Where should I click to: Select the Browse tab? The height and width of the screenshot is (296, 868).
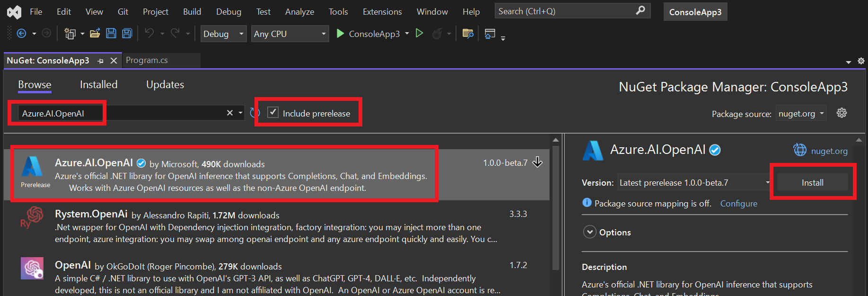tap(35, 84)
